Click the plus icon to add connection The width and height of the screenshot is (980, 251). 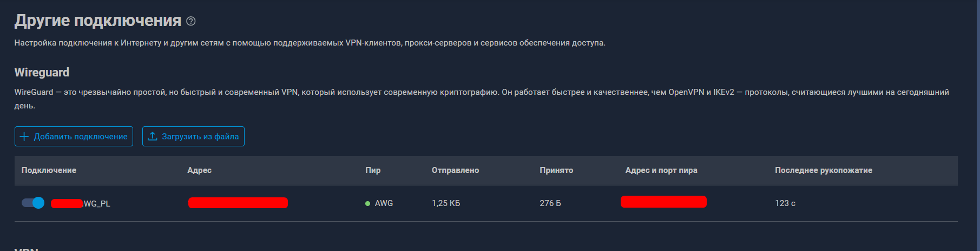(24, 137)
